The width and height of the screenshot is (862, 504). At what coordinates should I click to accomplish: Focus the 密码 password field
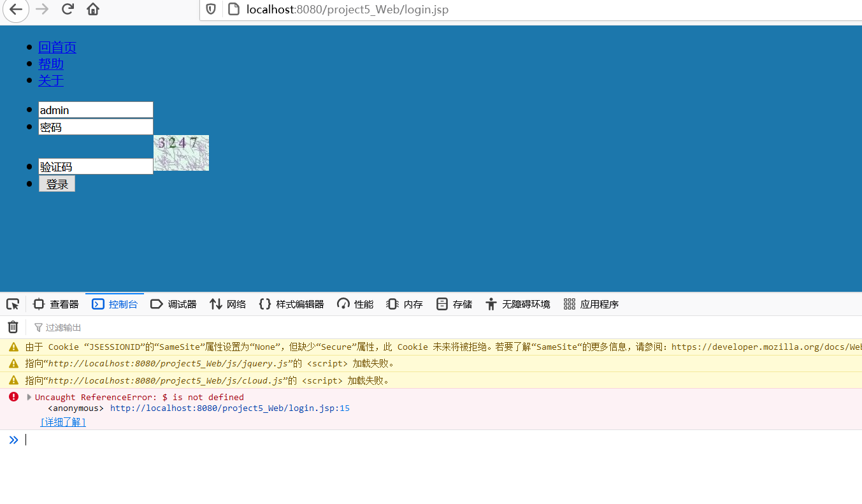pos(96,127)
